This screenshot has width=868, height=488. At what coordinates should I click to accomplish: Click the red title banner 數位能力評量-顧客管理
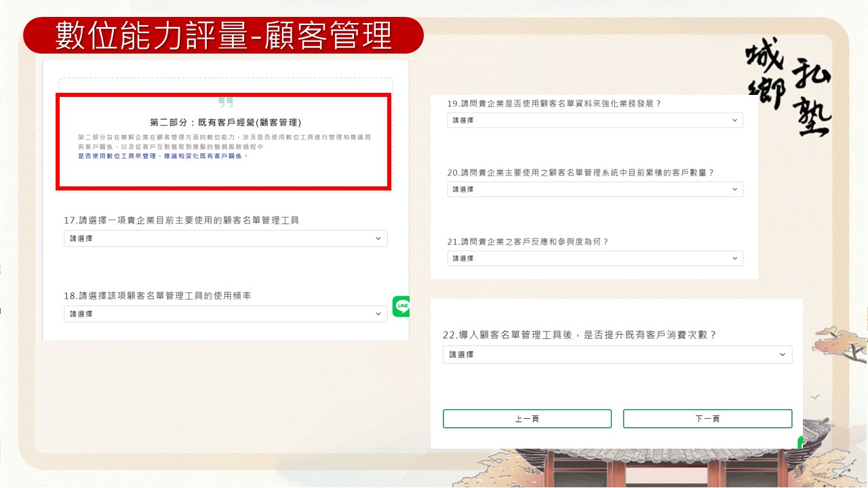point(224,33)
